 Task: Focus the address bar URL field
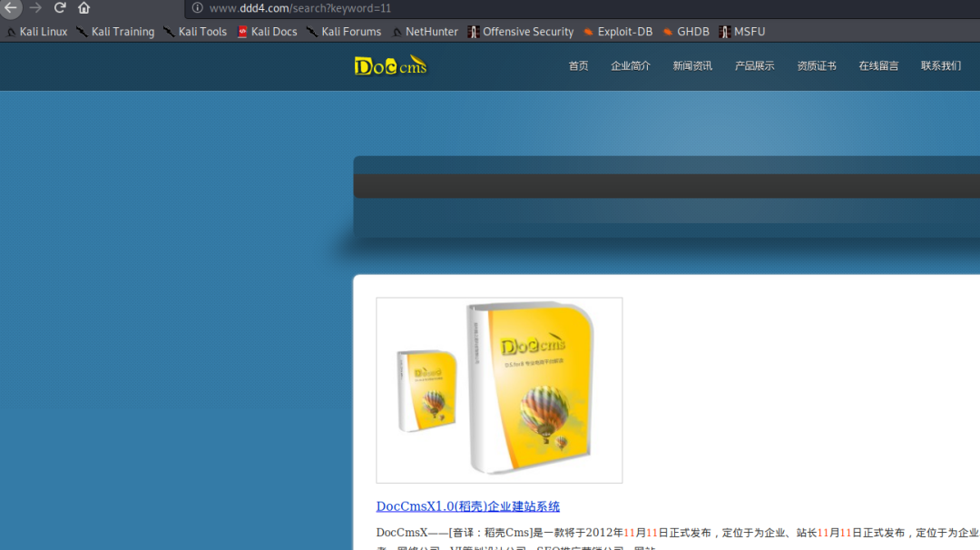coord(582,8)
